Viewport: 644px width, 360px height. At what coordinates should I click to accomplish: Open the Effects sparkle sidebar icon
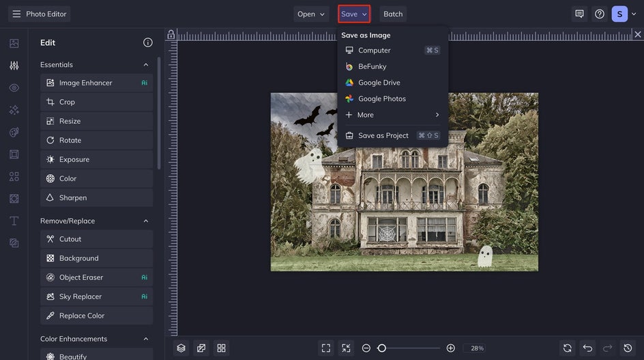pyautogui.click(x=14, y=110)
